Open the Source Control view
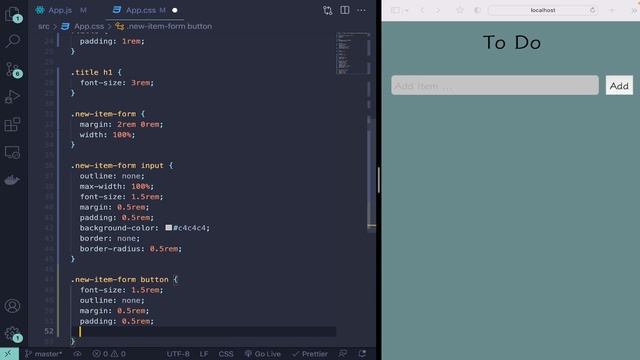640x360 pixels. coord(13,69)
